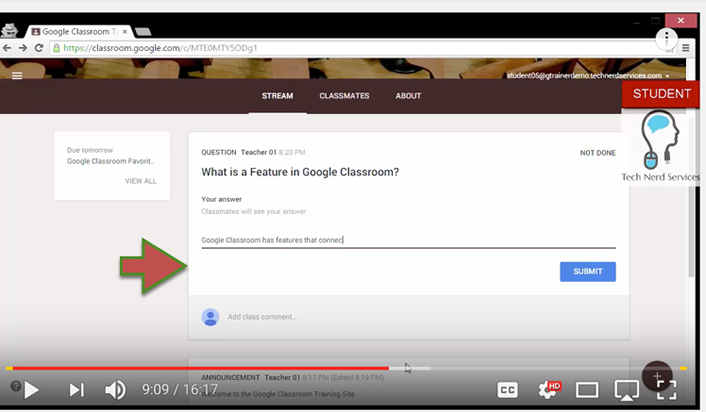Screen dimensions: 706x412
Task: Expand the student05 account dropdown
Action: tap(588, 76)
